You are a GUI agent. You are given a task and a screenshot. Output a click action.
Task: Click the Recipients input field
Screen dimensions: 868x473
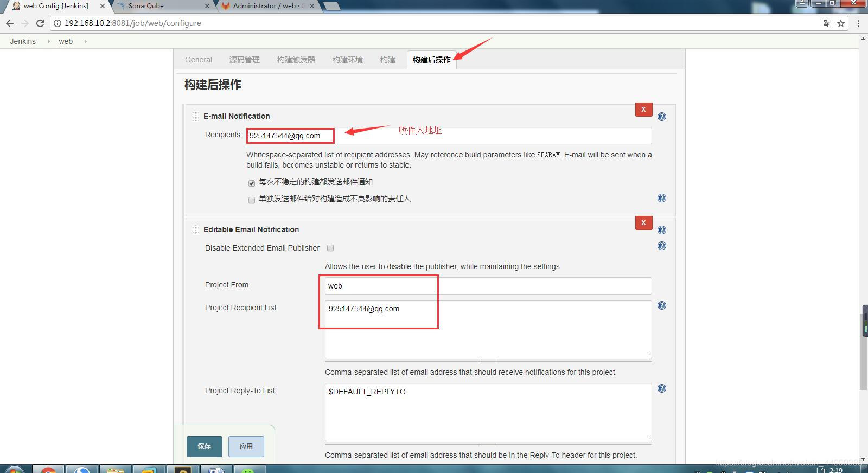449,136
